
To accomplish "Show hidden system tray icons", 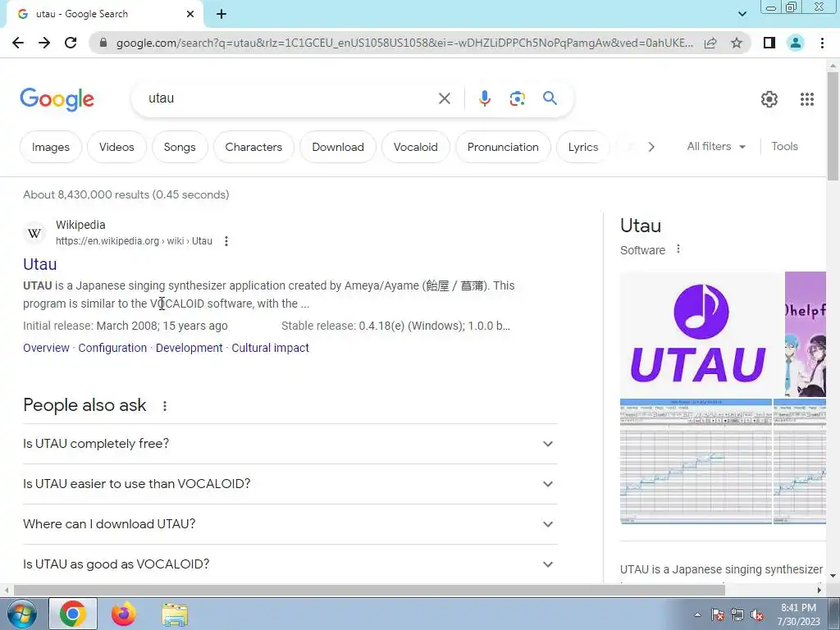I will coord(697,614).
